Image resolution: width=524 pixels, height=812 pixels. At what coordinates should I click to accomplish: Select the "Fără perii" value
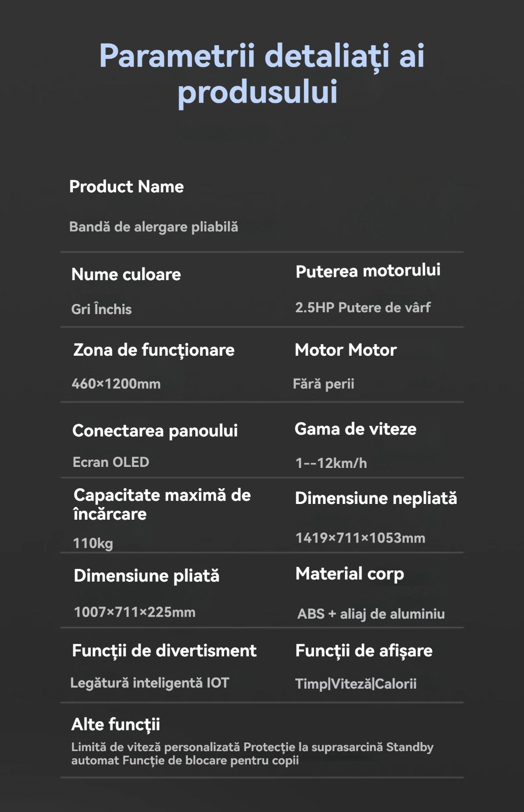tap(323, 384)
